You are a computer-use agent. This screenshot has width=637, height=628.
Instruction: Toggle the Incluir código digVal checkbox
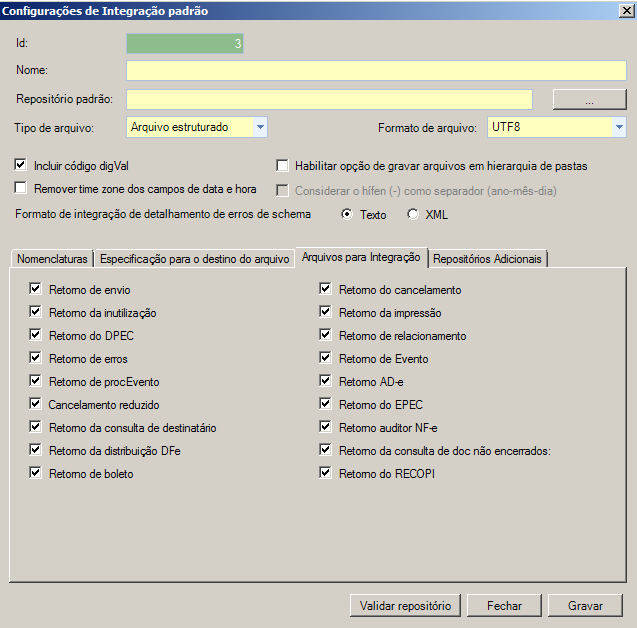pyautogui.click(x=21, y=164)
